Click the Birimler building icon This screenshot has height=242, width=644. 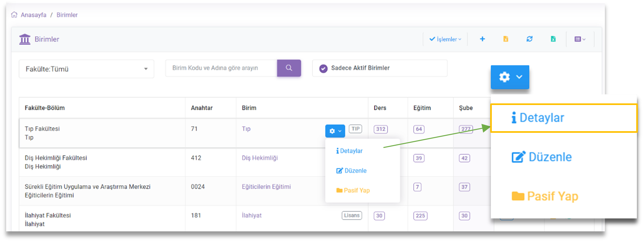click(x=25, y=39)
